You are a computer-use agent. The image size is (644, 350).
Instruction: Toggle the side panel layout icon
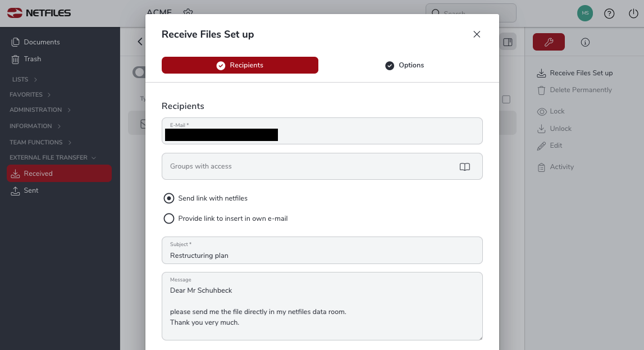coord(508,42)
